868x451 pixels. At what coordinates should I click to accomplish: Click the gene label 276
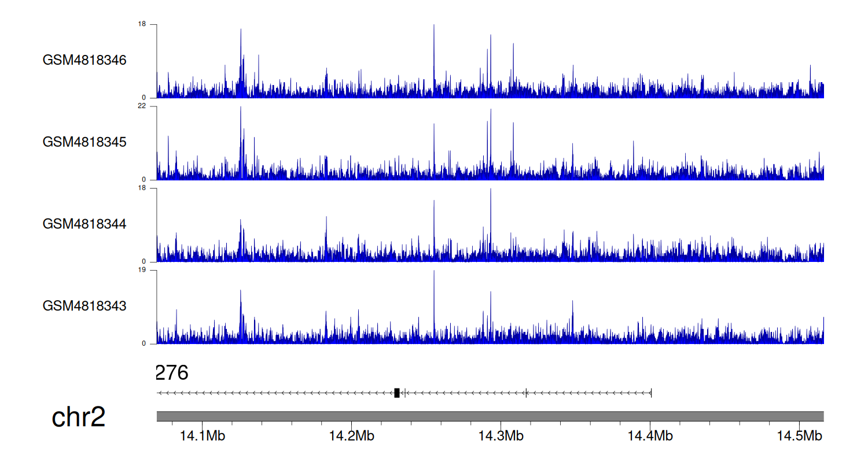(172, 373)
